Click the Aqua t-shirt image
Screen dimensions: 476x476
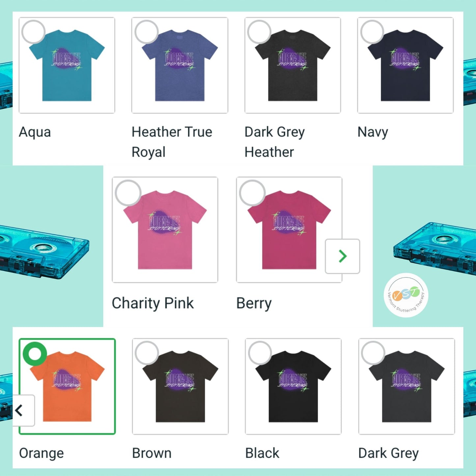[x=67, y=65]
